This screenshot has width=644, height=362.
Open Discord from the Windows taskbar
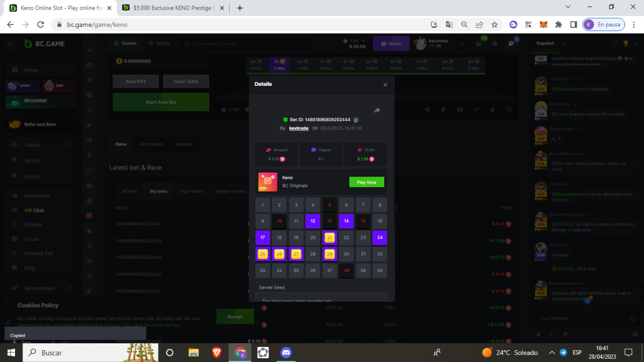pos(286,352)
